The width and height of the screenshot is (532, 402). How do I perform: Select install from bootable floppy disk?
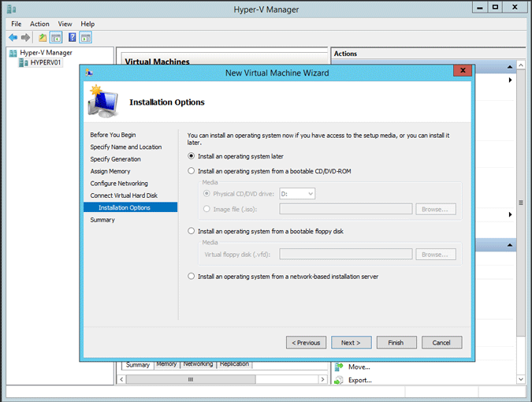192,231
